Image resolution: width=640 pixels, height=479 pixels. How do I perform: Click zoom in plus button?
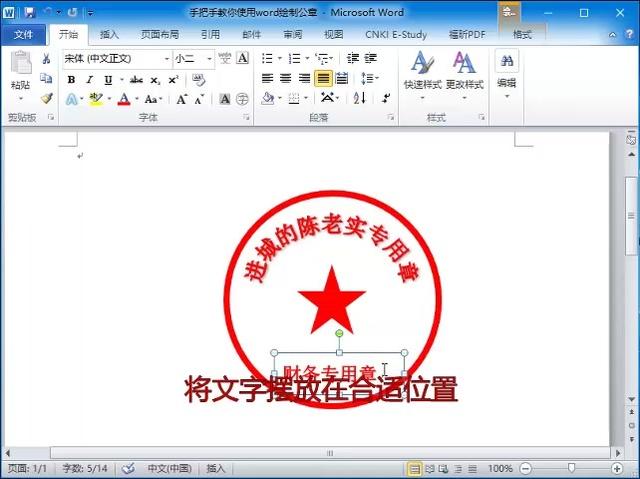point(617,469)
